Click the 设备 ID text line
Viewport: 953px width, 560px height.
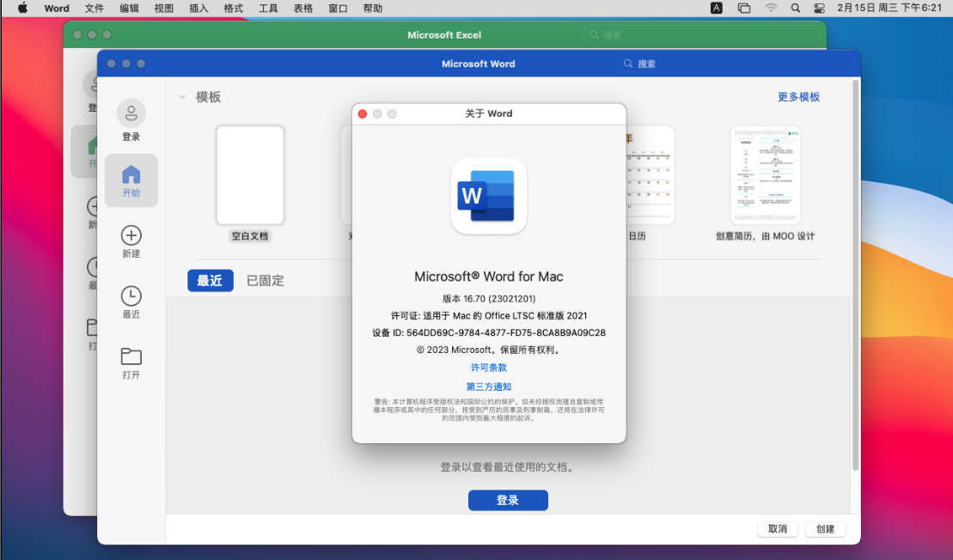[x=489, y=333]
